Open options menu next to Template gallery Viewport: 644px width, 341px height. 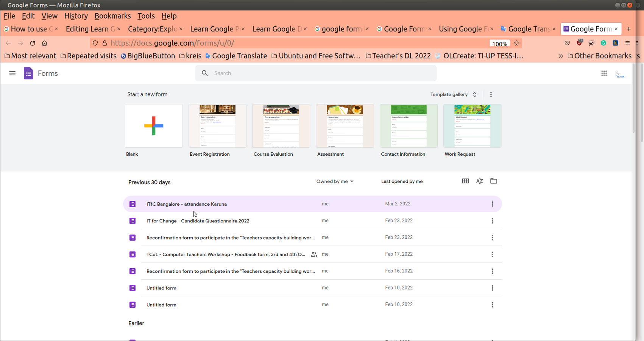[x=491, y=94]
